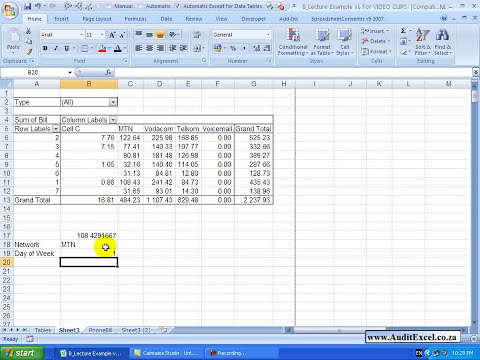
Task: Open the Insert Function dialog
Action: (x=108, y=72)
